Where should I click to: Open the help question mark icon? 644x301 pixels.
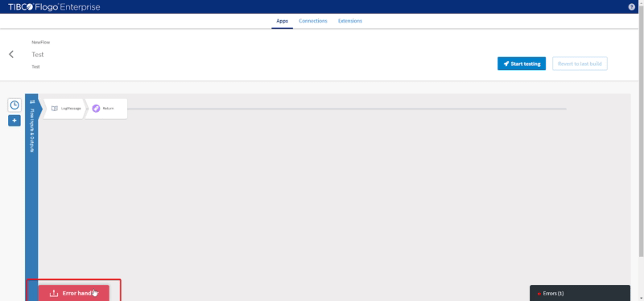point(632,7)
